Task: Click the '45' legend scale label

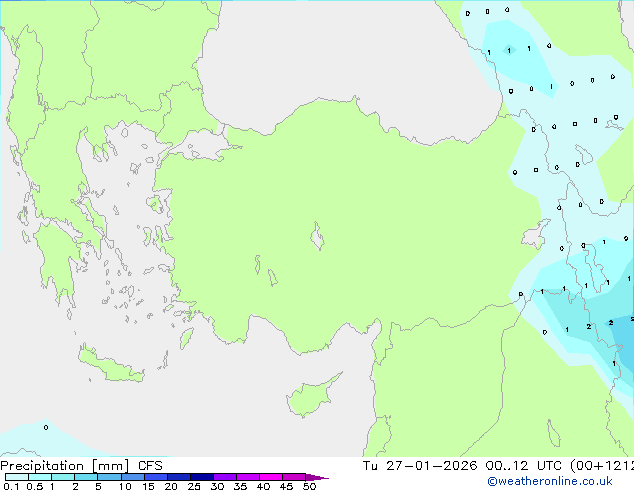Action: (x=286, y=486)
